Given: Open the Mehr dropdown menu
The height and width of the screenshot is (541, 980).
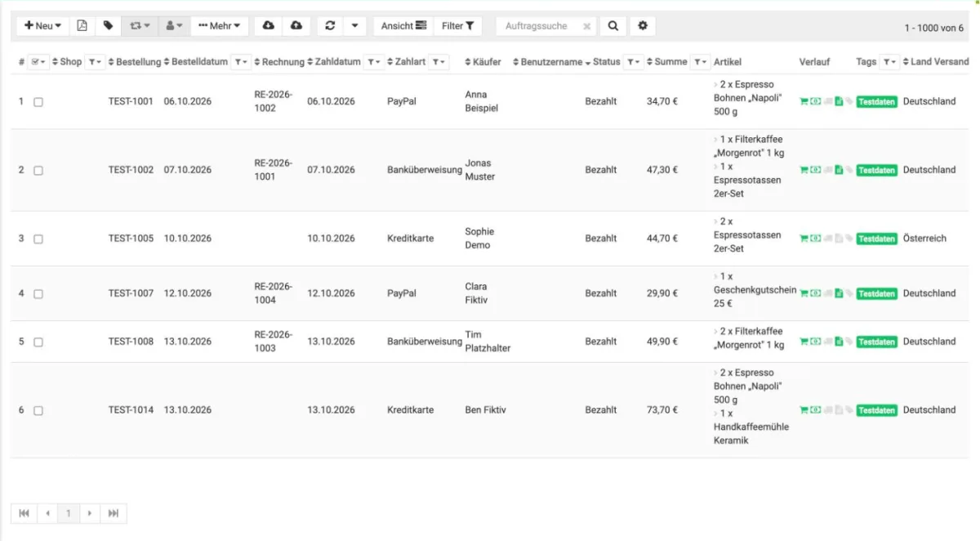Looking at the screenshot, I should 220,26.
